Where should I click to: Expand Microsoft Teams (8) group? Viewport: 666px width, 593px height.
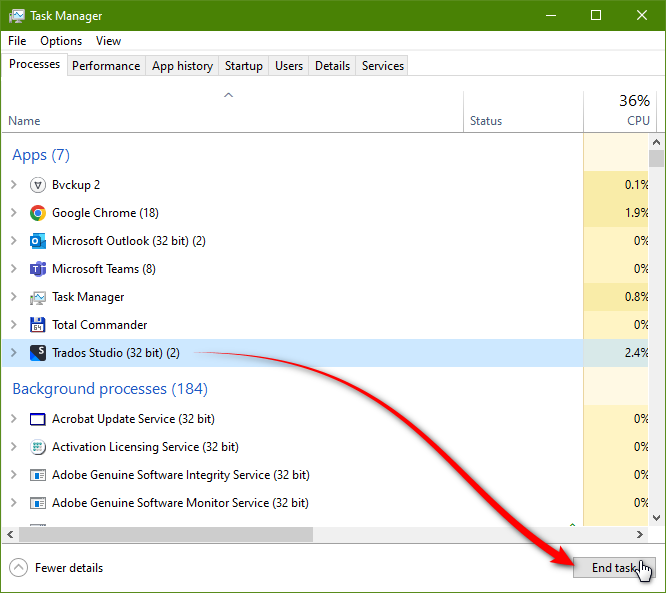click(x=14, y=269)
